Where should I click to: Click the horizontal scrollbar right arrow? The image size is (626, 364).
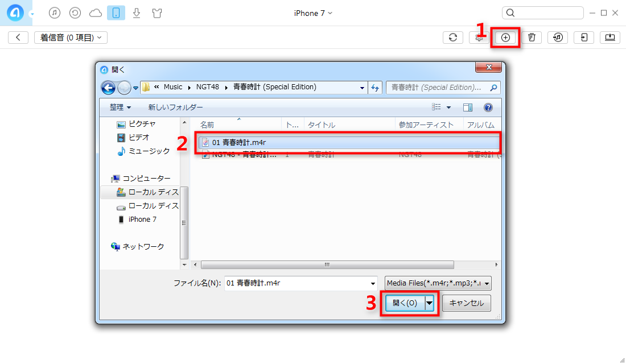(496, 265)
